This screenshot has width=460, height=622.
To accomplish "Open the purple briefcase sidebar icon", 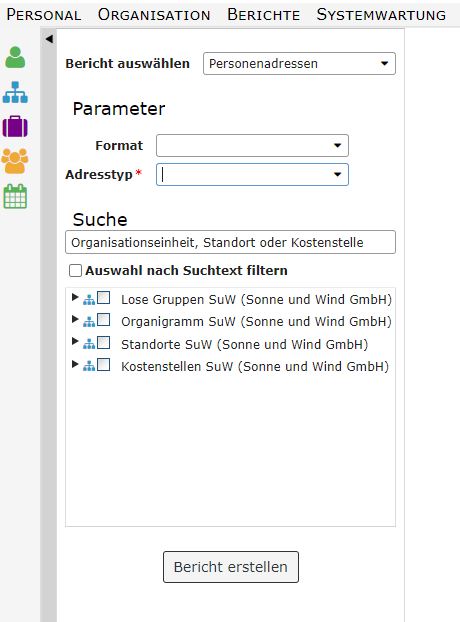I will pyautogui.click(x=15, y=126).
